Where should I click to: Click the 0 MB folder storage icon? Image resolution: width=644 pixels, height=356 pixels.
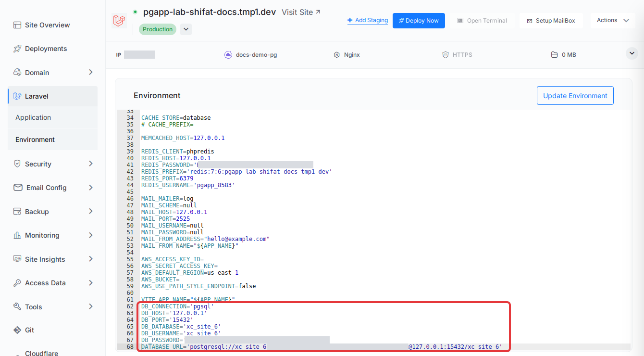554,55
